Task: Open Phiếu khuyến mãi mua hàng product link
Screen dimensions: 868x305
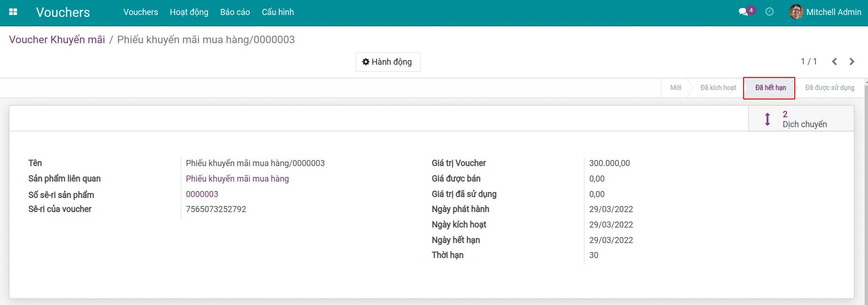Action: (x=237, y=179)
